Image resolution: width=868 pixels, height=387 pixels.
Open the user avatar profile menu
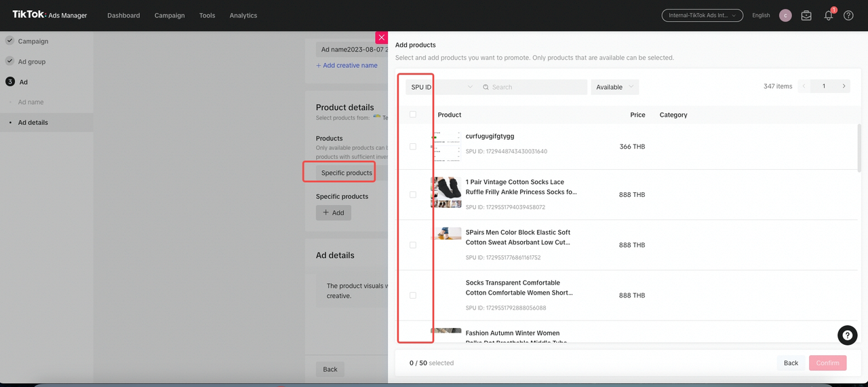785,16
